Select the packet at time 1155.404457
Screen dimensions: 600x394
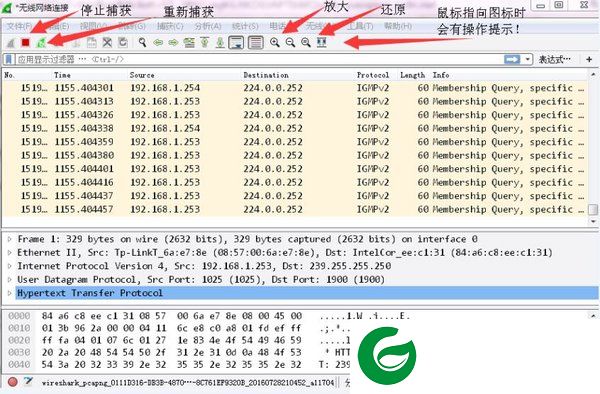coord(295,209)
